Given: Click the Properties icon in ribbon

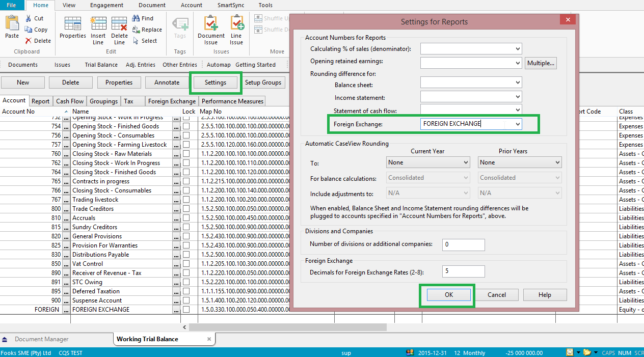Looking at the screenshot, I should tap(73, 24).
